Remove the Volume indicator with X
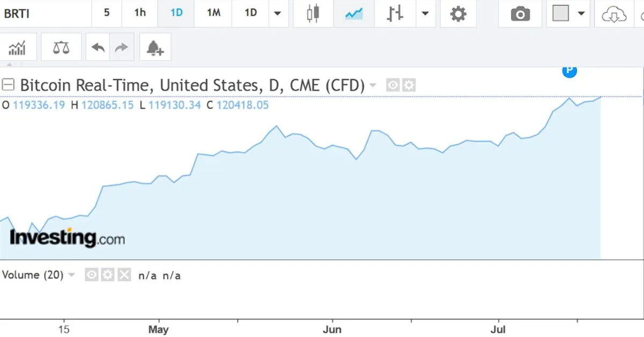This screenshot has width=644, height=337. pyautogui.click(x=124, y=275)
